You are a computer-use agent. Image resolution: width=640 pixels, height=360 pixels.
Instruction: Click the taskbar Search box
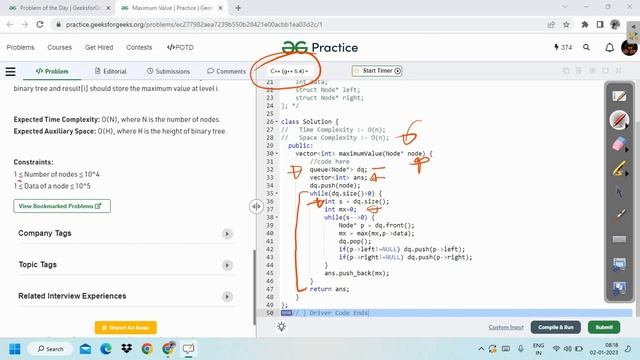[50, 349]
